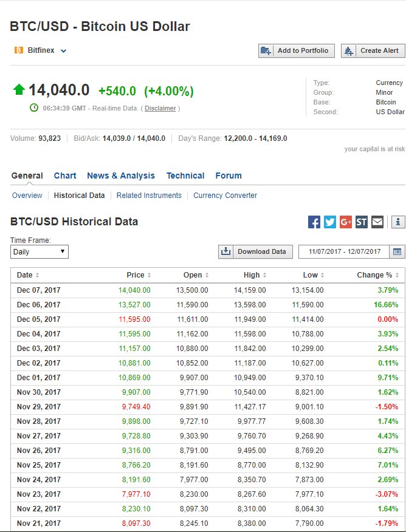406x532 pixels.
Task: Click the BTC/USD Historical Data heading
Action: [74, 222]
